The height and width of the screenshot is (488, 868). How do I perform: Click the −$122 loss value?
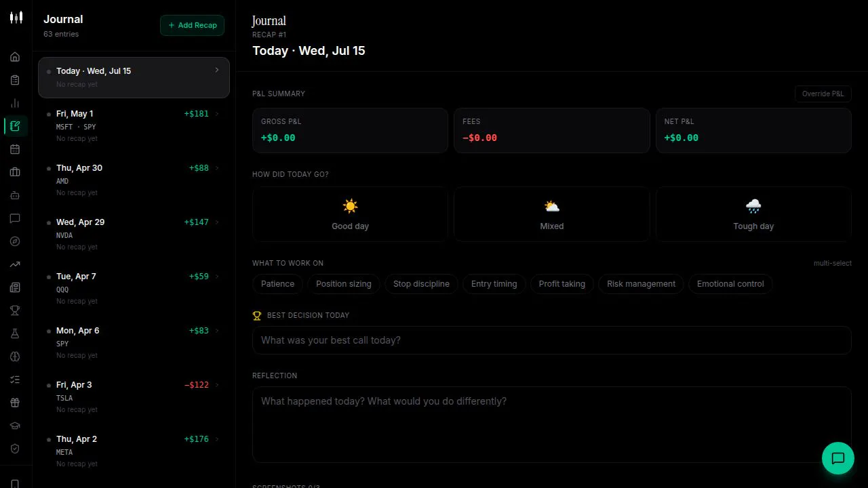[x=197, y=385]
